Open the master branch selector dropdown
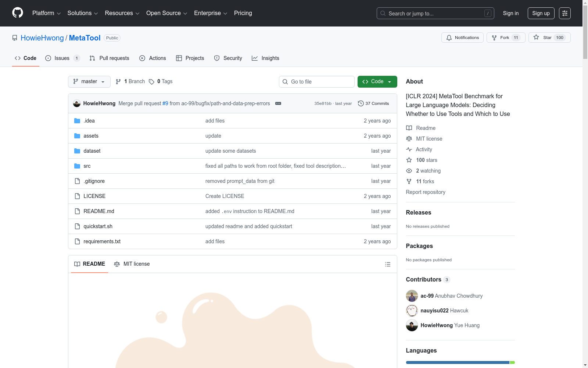This screenshot has height=368, width=588. 89,82
